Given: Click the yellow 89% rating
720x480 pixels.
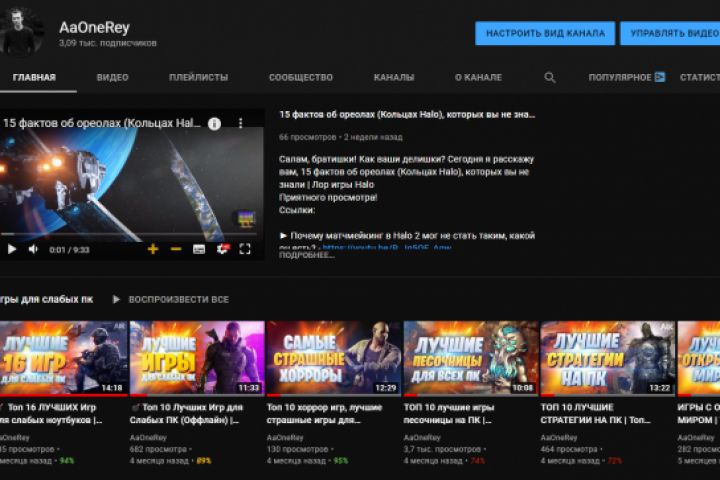Looking at the screenshot, I should 204,461.
